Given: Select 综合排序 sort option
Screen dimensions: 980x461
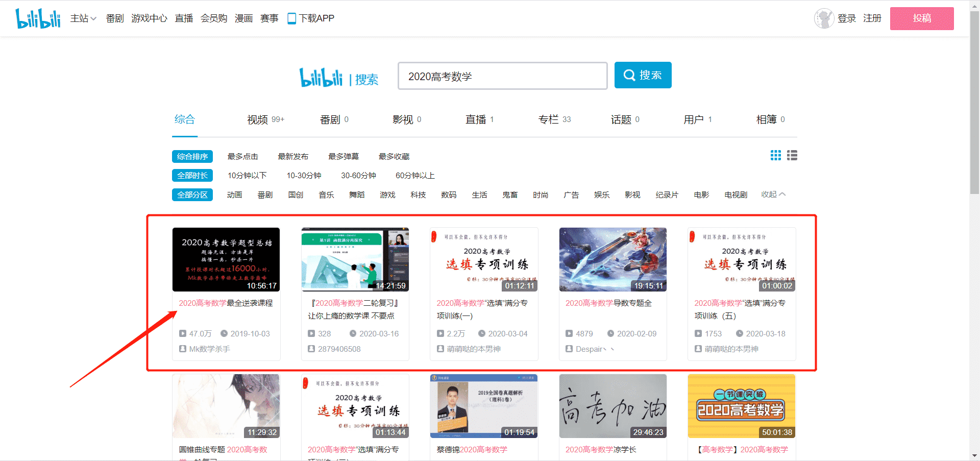Looking at the screenshot, I should click(192, 156).
